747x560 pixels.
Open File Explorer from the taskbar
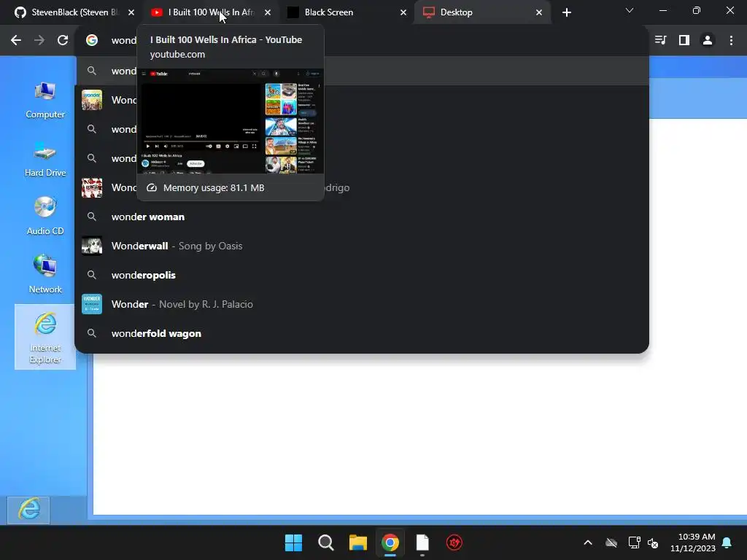click(x=357, y=542)
